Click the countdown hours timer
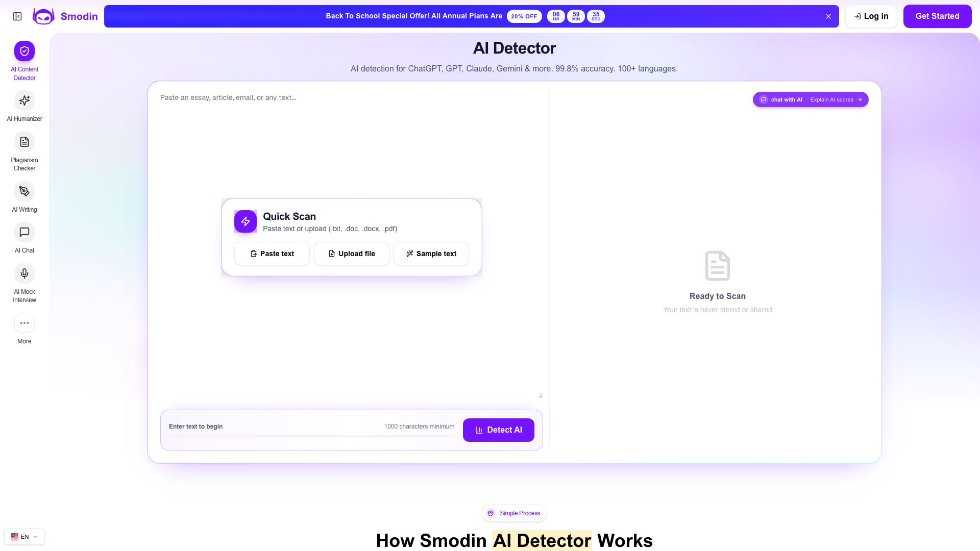Image resolution: width=980 pixels, height=551 pixels. pyautogui.click(x=556, y=16)
